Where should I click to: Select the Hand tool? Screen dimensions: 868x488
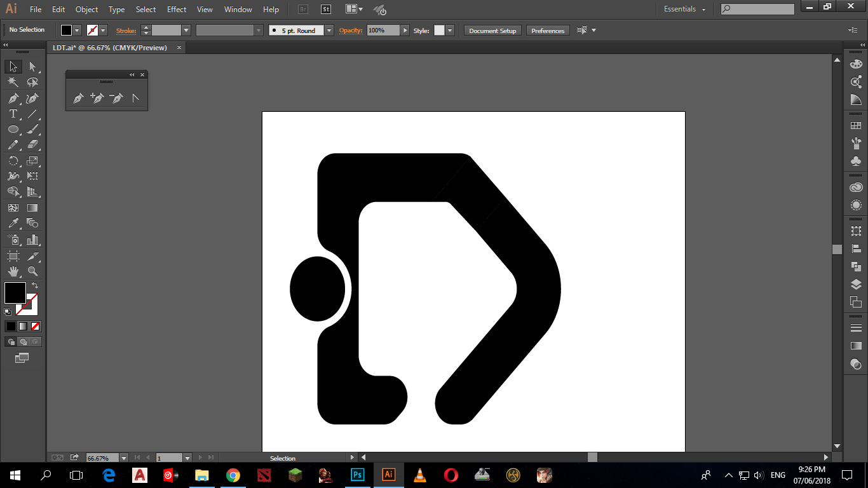tap(13, 271)
